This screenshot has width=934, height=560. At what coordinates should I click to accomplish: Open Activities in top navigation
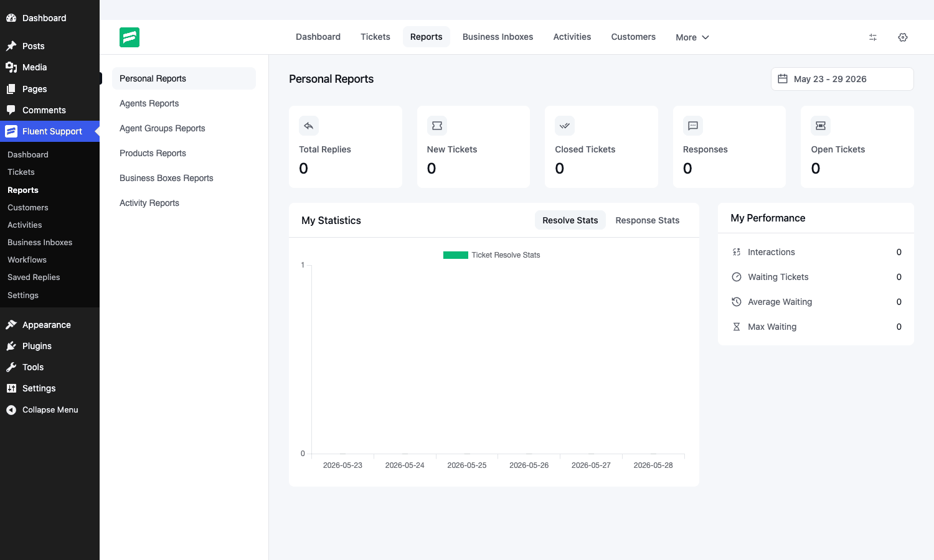(572, 37)
